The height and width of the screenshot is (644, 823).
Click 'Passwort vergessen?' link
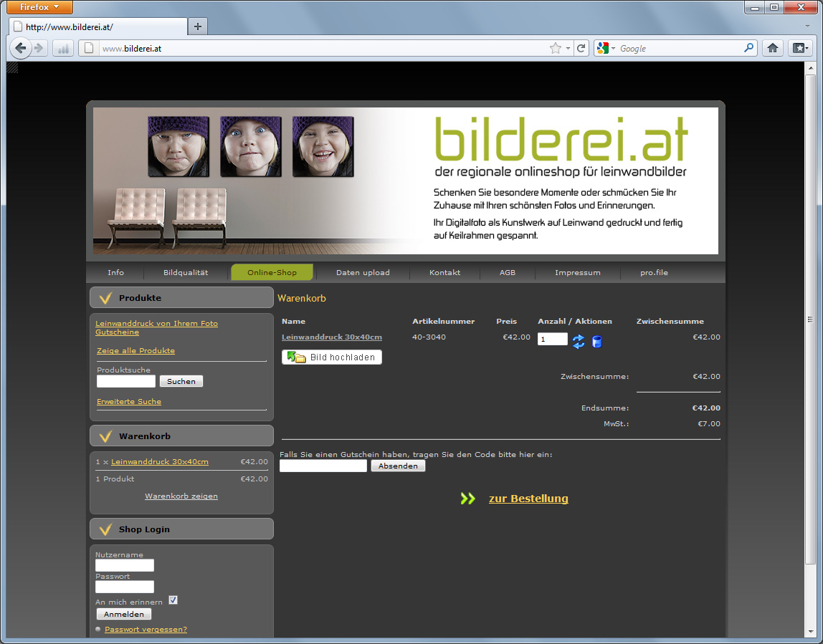(x=146, y=630)
